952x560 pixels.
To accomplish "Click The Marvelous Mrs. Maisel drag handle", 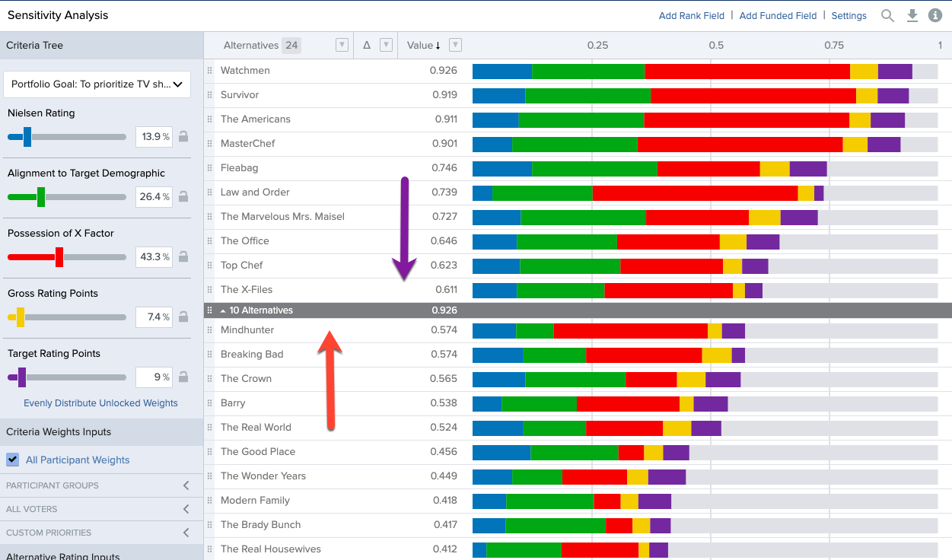I will pyautogui.click(x=209, y=217).
